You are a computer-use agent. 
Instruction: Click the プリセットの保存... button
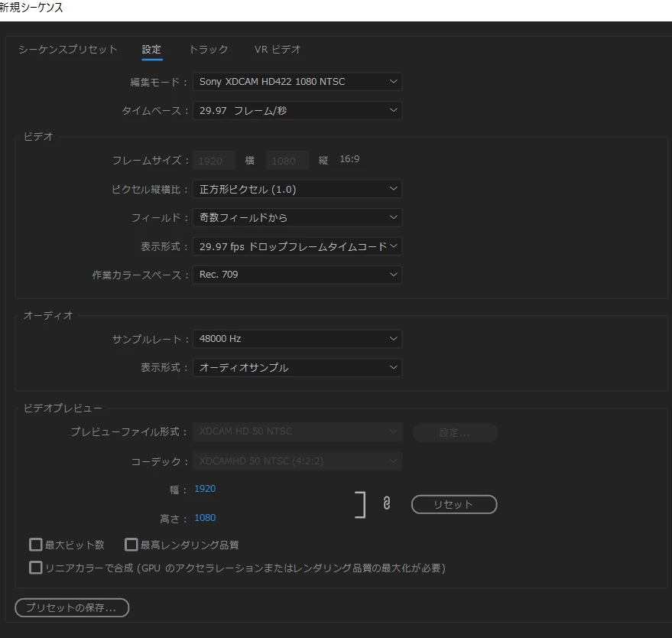pyautogui.click(x=72, y=607)
